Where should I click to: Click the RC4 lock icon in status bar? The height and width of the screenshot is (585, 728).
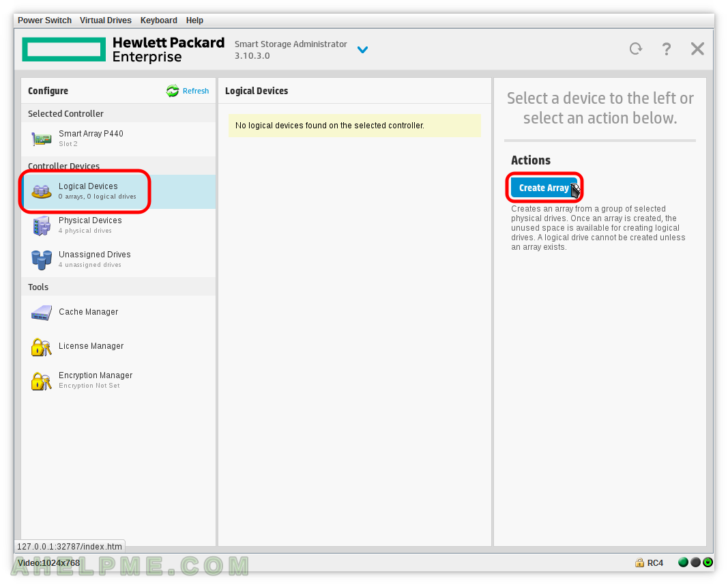click(x=639, y=562)
